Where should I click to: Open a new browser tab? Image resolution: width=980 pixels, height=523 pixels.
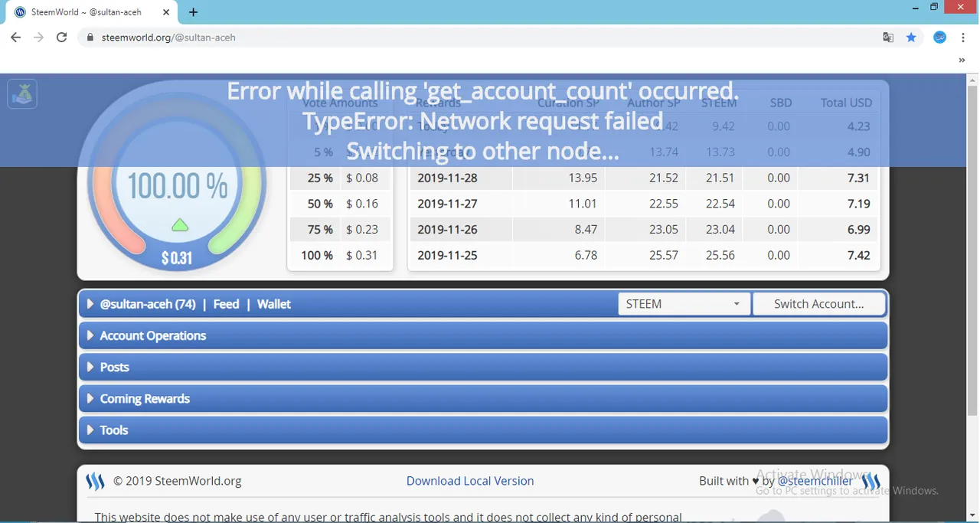tap(194, 12)
